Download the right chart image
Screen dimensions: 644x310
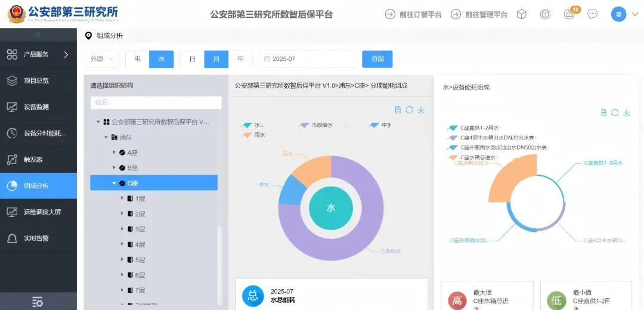tap(627, 113)
